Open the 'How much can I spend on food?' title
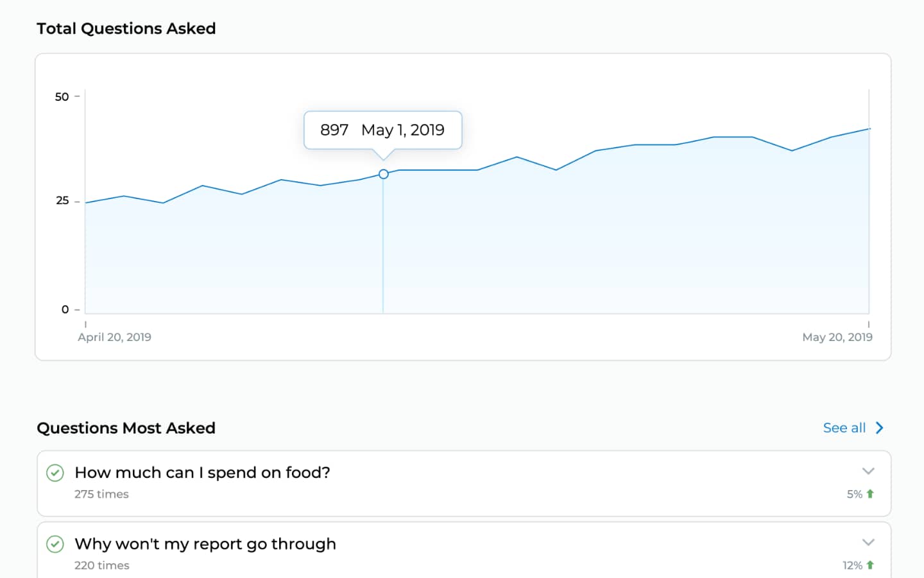Viewport: 924px width, 578px height. tap(202, 473)
